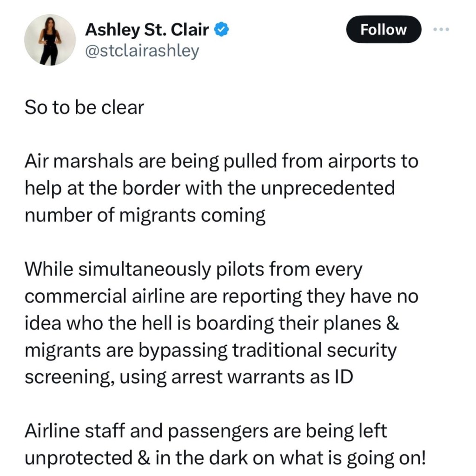Screen dimensions: 476x476
Task: Click the final line starting "unprecedented"-free "unprotected &"
Action: coord(225,458)
